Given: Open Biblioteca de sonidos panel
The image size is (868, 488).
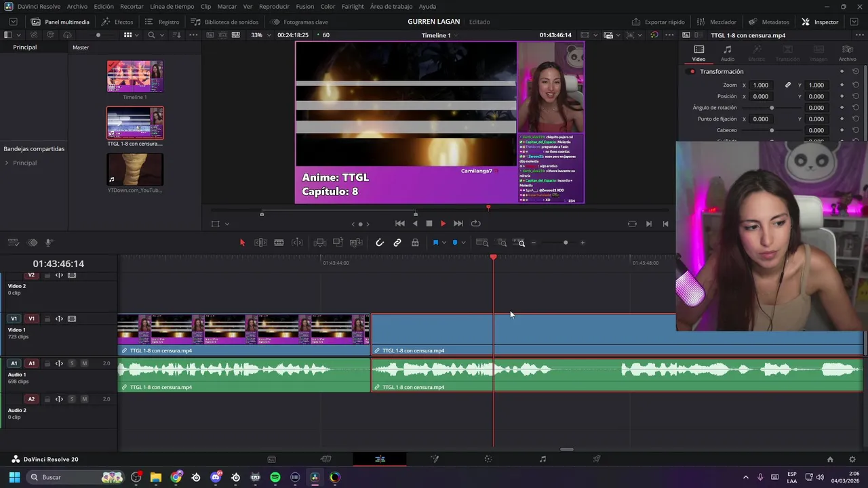Looking at the screenshot, I should 224,22.
